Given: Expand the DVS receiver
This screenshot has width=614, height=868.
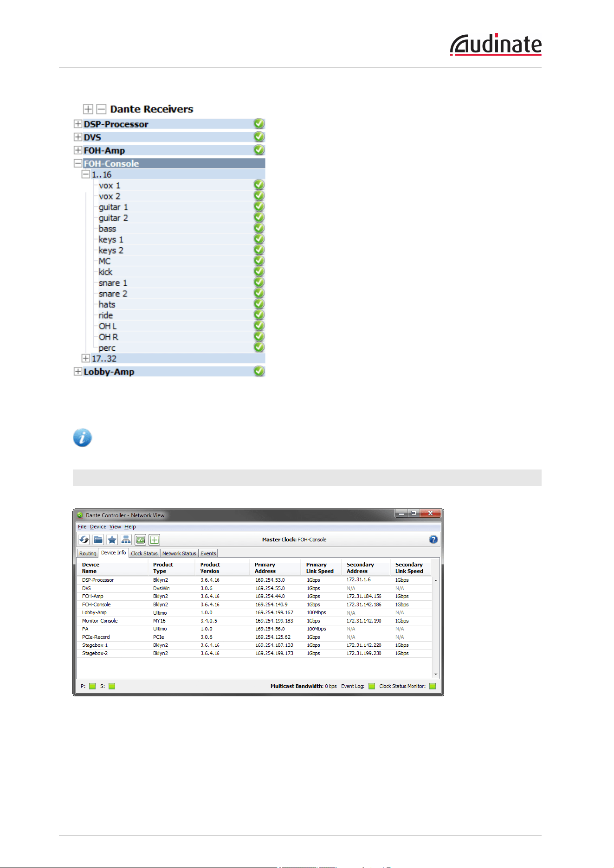Looking at the screenshot, I should (x=78, y=137).
